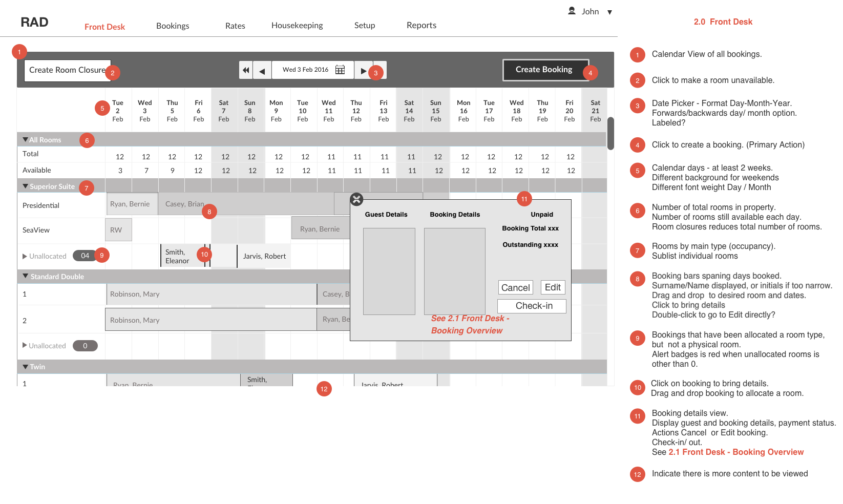Collapse the All Rooms section
This screenshot has width=843, height=504.
(x=26, y=139)
